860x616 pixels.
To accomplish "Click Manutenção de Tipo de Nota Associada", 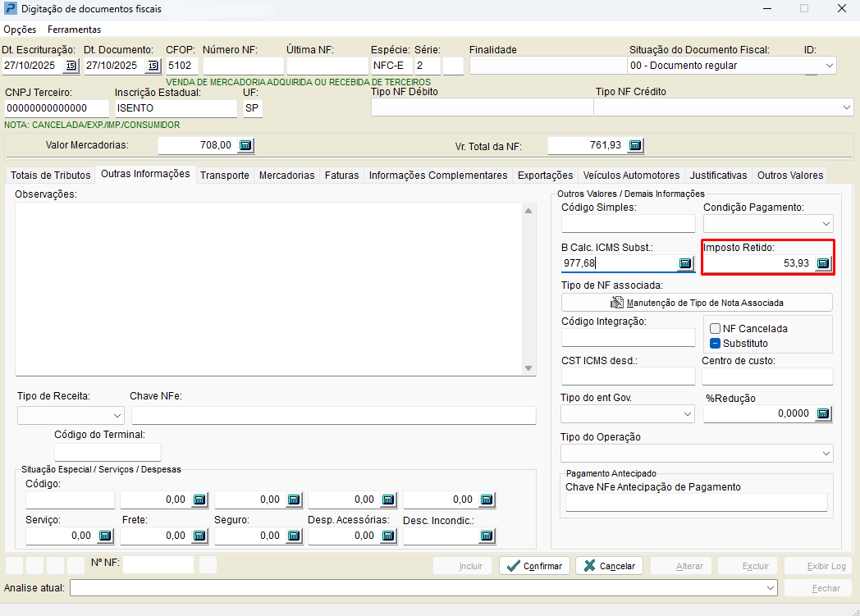I will point(697,303).
